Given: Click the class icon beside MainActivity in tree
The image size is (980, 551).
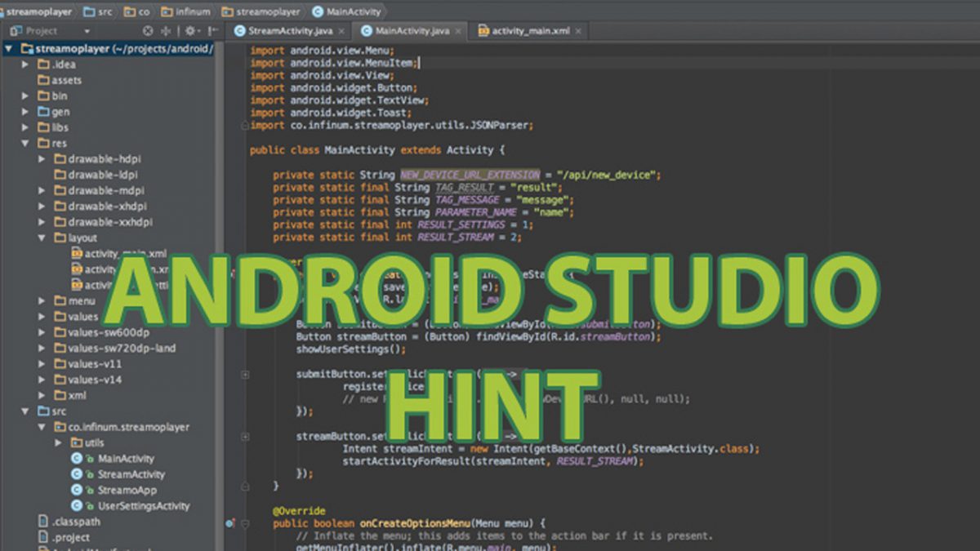Looking at the screenshot, I should (76, 459).
